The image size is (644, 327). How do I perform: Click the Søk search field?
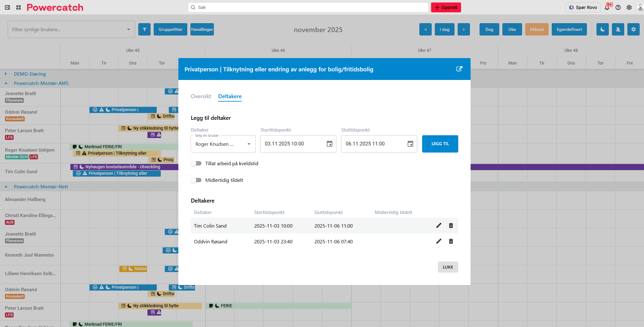pos(308,7)
